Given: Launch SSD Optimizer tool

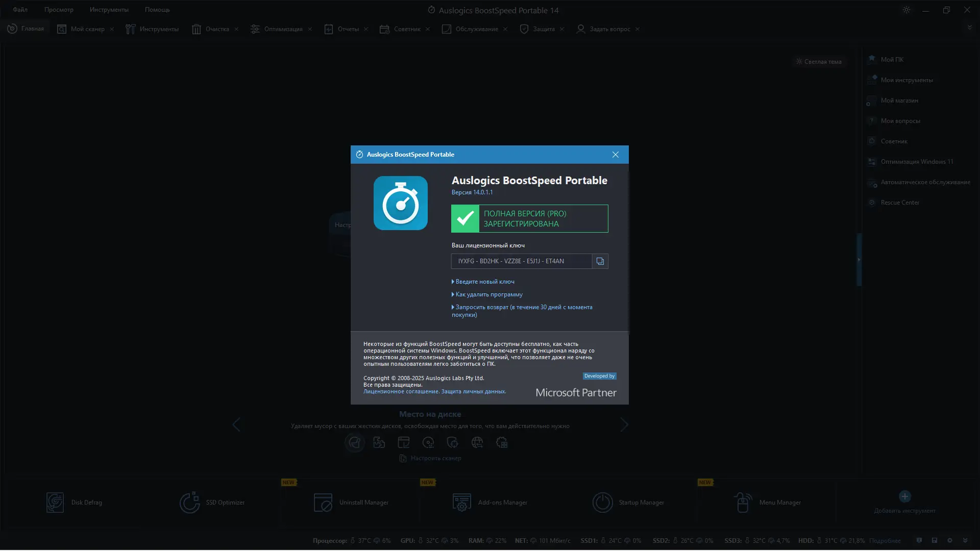Looking at the screenshot, I should click(x=212, y=503).
